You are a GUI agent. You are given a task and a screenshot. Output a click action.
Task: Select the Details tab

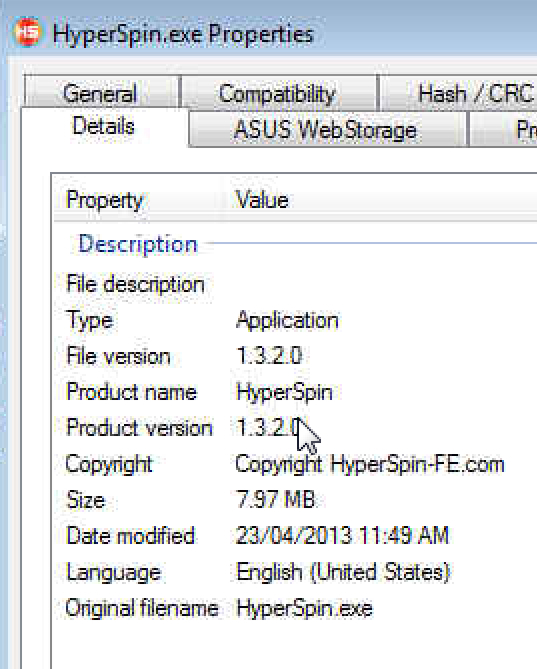tap(104, 127)
